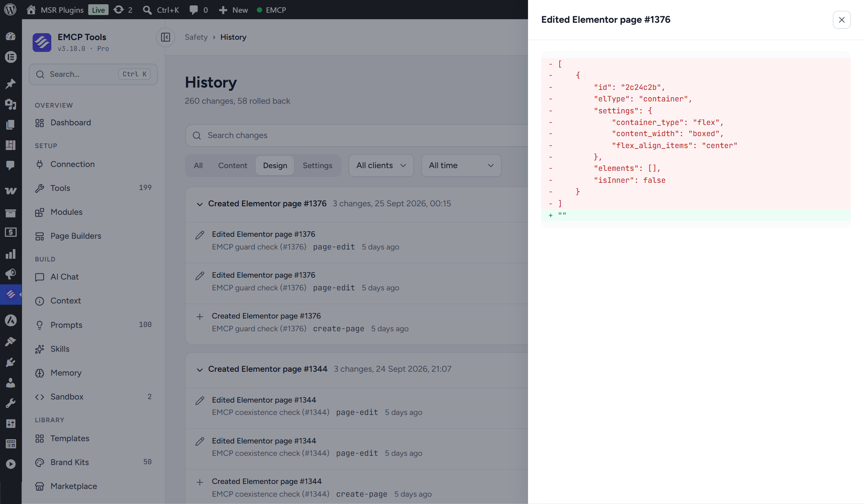The height and width of the screenshot is (504, 864).
Task: Open Comments icon in admin sidebar
Action: click(x=10, y=165)
